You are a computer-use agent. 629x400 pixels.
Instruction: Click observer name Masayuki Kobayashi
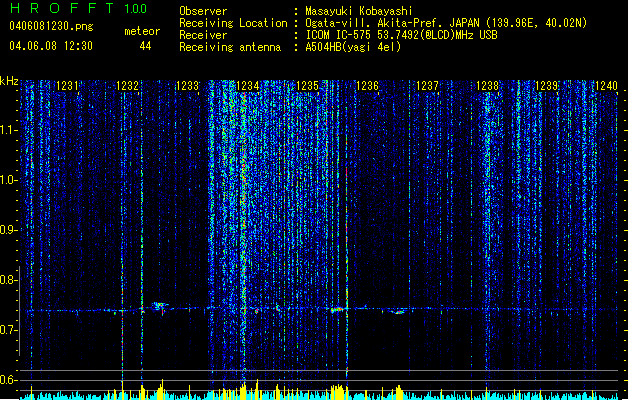tap(359, 11)
